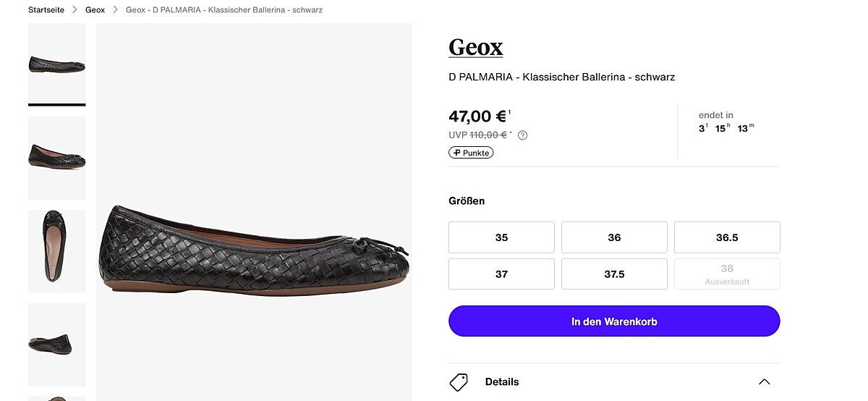Click the main ballerina shoe image
Image resolution: width=868 pixels, height=401 pixels.
(254, 250)
